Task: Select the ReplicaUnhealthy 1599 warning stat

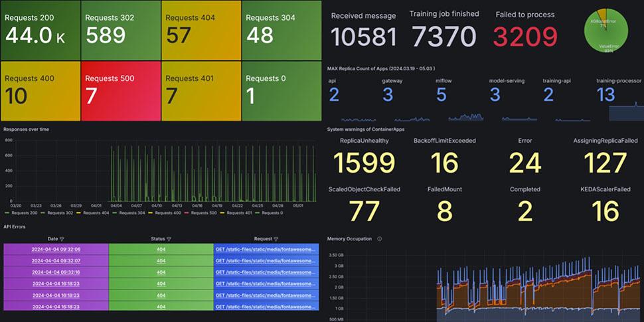Action: pos(364,157)
